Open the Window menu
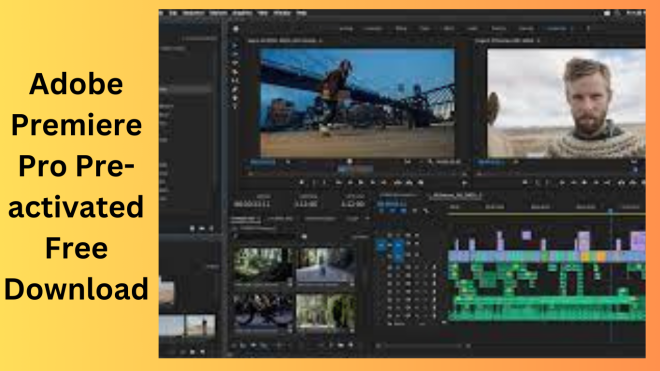 pos(282,13)
